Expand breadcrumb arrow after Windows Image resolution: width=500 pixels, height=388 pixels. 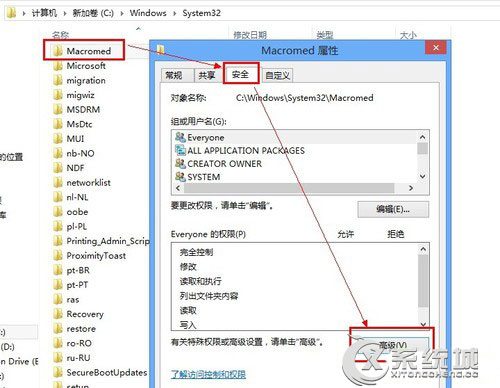click(174, 13)
